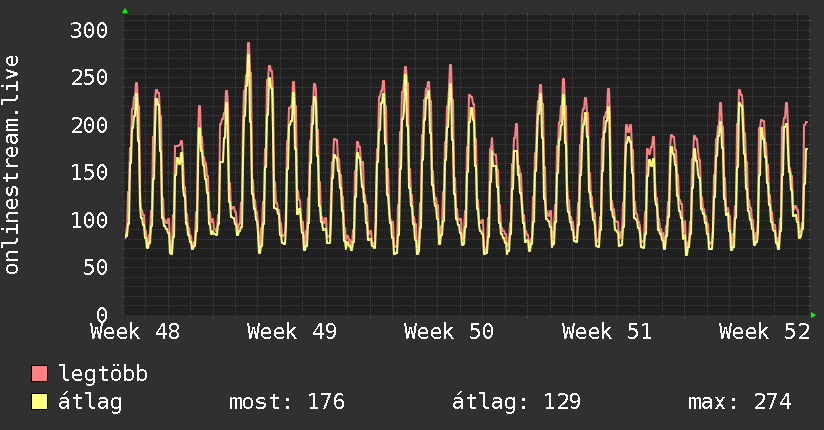Select the átlag: 129 statistic

click(x=517, y=402)
